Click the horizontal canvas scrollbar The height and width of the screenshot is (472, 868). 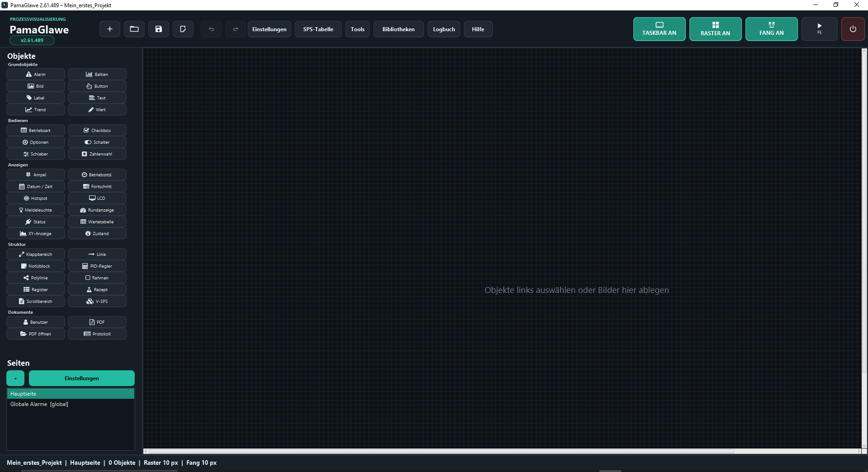(x=441, y=451)
